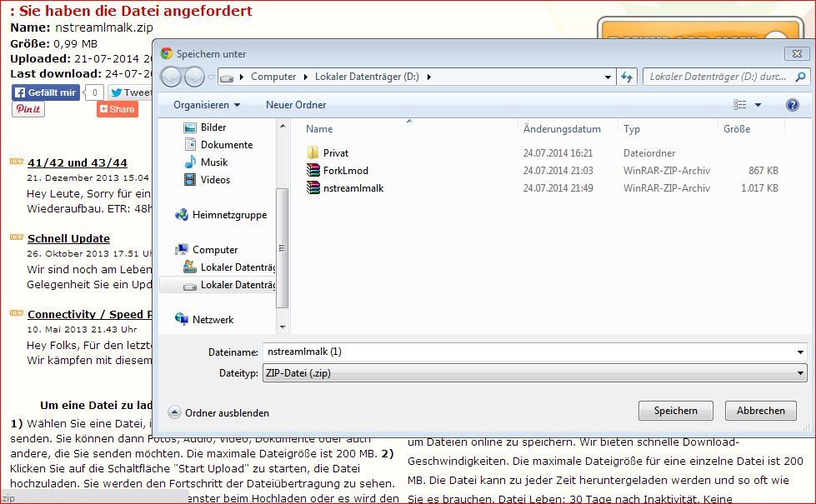Select the Computer icon in navigation pane
This screenshot has height=504, width=816.
(x=182, y=249)
